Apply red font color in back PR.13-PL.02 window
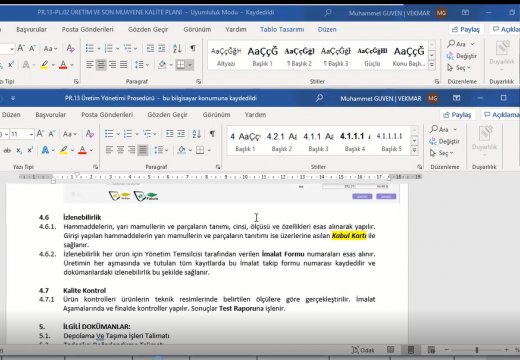This screenshot has height=360, width=520. click(63, 64)
